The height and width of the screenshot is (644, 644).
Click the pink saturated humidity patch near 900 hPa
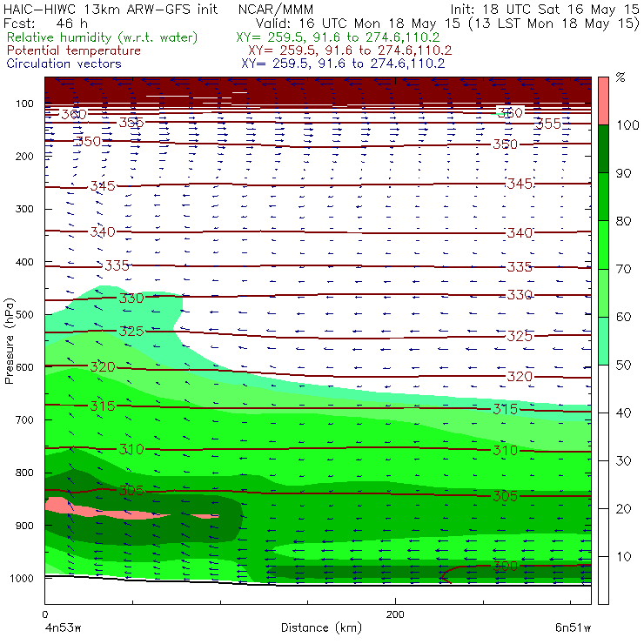click(107, 511)
